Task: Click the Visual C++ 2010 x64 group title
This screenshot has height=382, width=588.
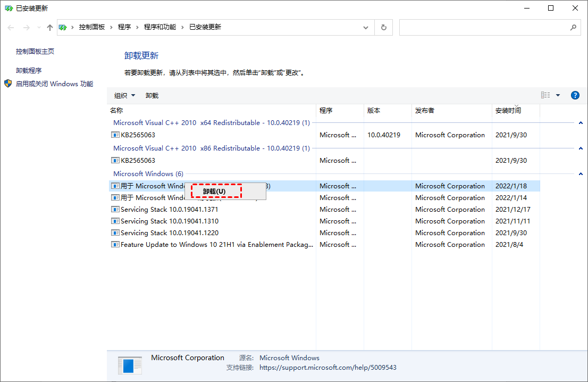Action: click(212, 123)
